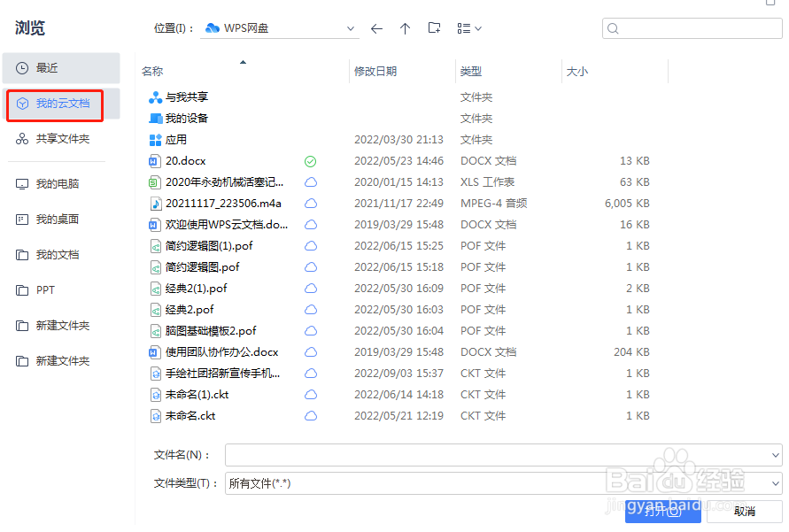Expand the 文件名 dropdown arrow
This screenshot has width=789, height=532.
[x=775, y=455]
